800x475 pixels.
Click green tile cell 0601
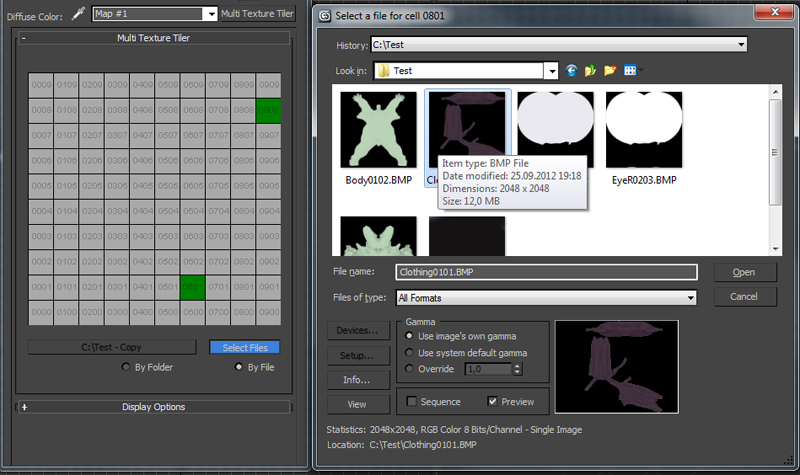point(193,287)
